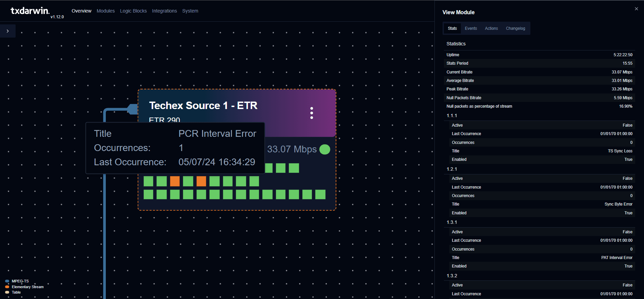The width and height of the screenshot is (644, 299).
Task: Click the first orange status square in the grid
Action: pyautogui.click(x=175, y=181)
